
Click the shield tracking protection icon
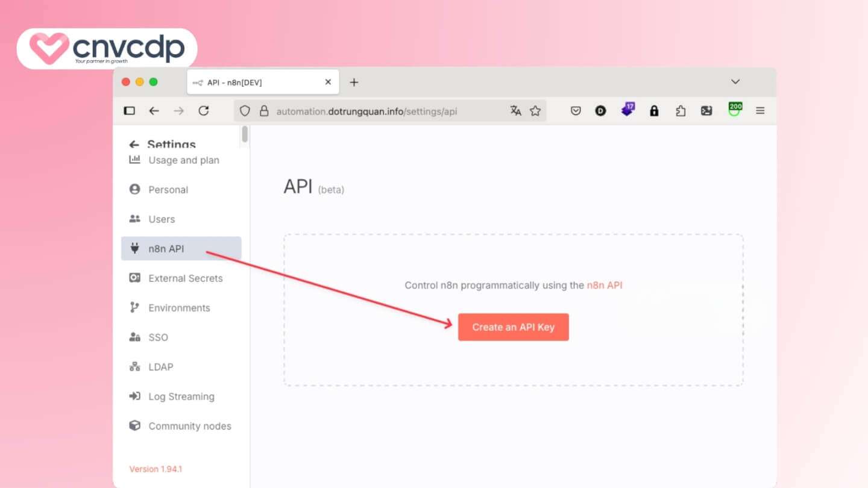click(245, 111)
